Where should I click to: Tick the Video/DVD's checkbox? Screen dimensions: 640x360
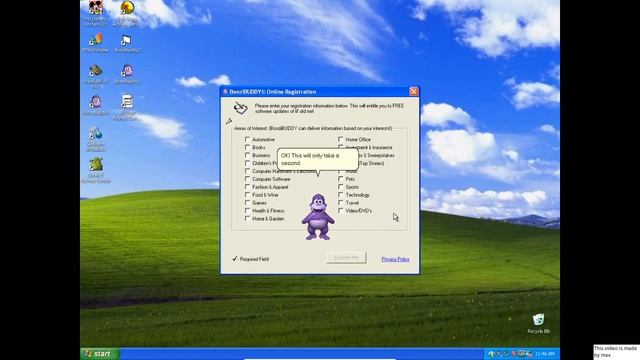click(x=340, y=211)
